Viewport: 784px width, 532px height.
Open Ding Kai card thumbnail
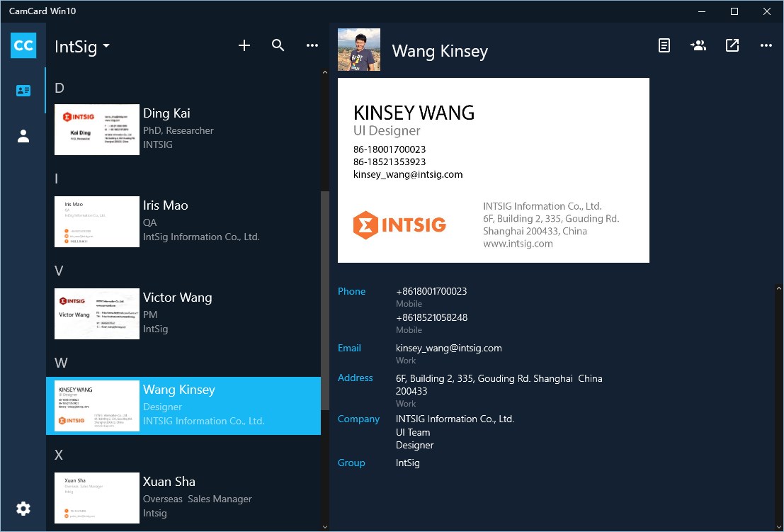[97, 130]
